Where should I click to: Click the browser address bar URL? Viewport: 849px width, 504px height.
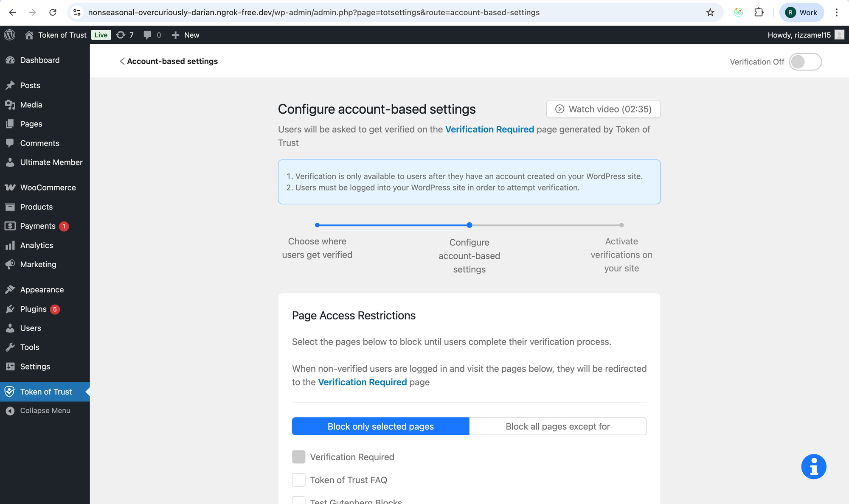click(x=313, y=12)
